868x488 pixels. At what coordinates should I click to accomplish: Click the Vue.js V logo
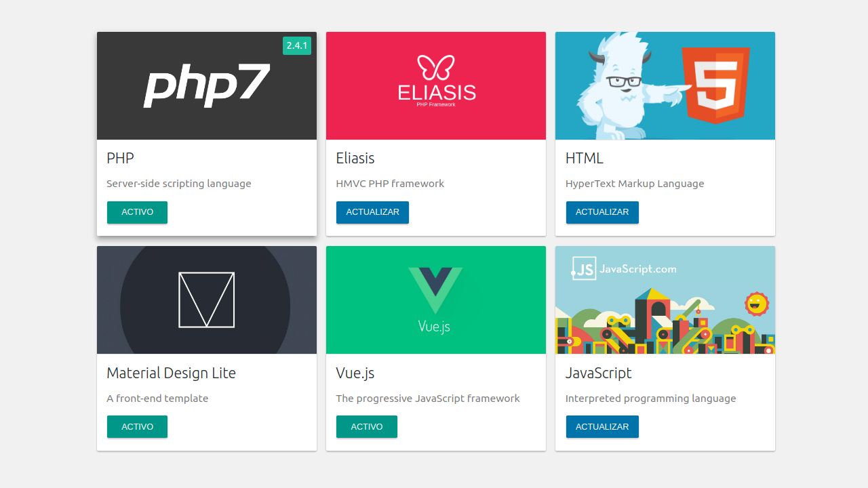(x=435, y=290)
